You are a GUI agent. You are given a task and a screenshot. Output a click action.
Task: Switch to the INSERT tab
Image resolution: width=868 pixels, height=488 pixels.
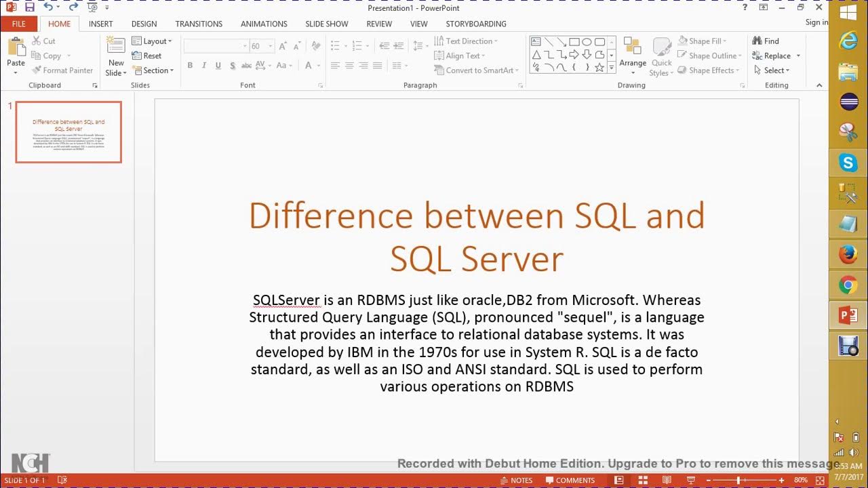pyautogui.click(x=101, y=24)
